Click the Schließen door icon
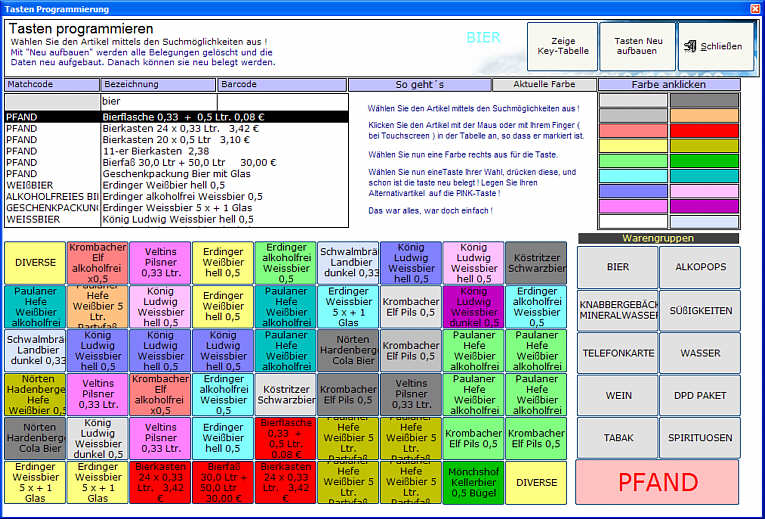 click(x=689, y=46)
